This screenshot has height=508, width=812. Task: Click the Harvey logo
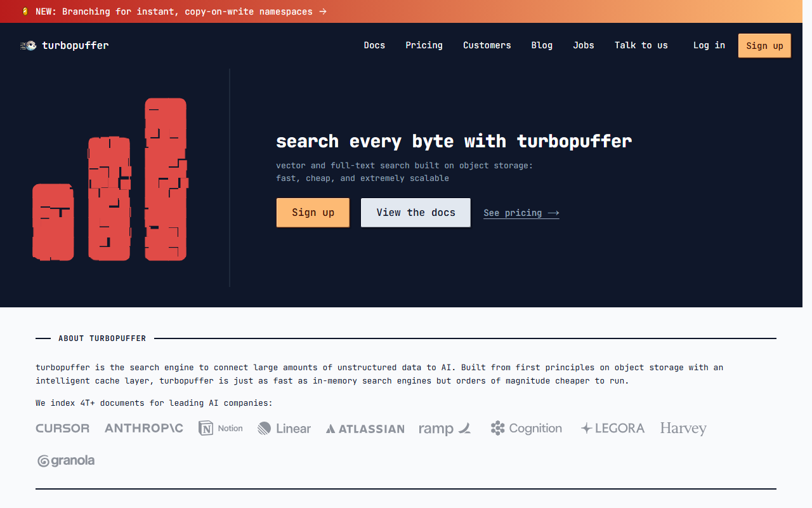pos(683,429)
